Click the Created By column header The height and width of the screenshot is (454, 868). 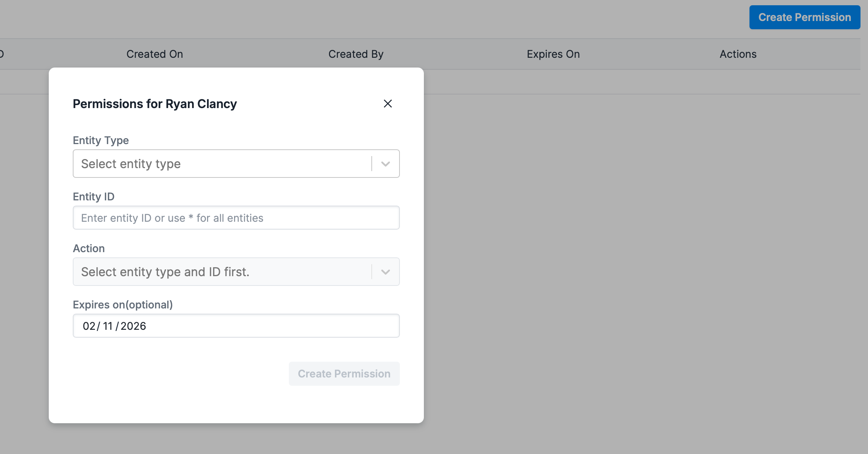pos(356,54)
